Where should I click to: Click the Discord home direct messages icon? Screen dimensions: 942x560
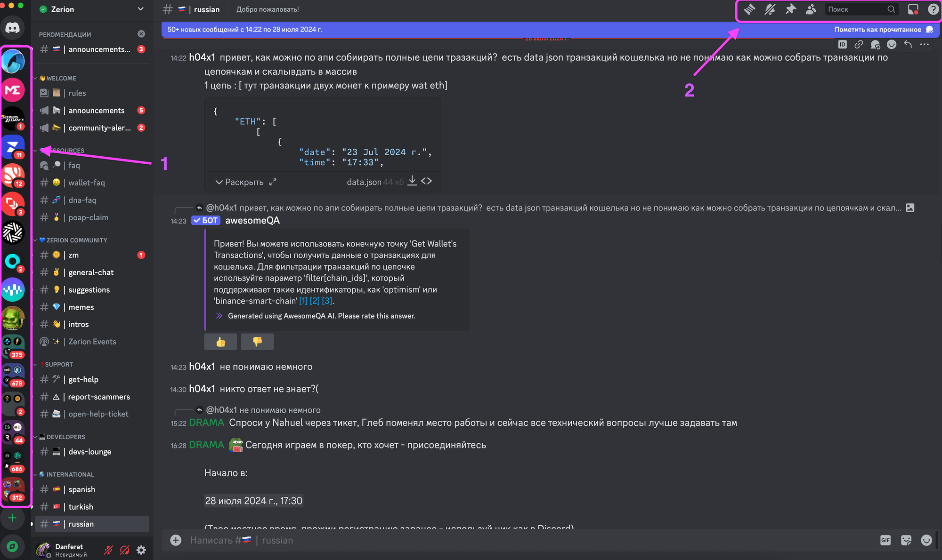13,28
